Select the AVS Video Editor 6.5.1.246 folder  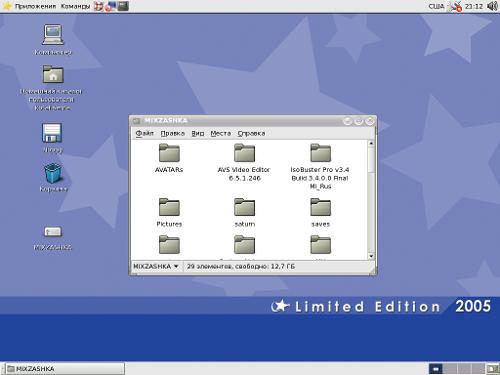(x=244, y=153)
